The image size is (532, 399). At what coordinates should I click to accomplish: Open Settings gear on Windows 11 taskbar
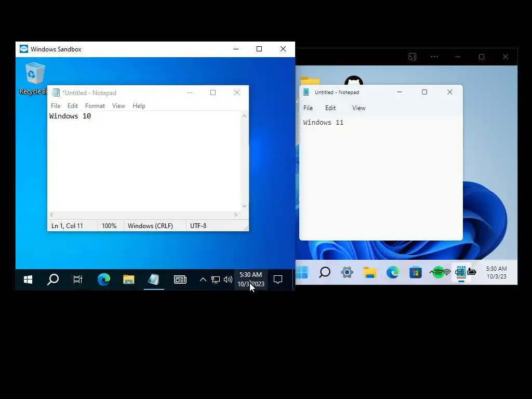(347, 272)
